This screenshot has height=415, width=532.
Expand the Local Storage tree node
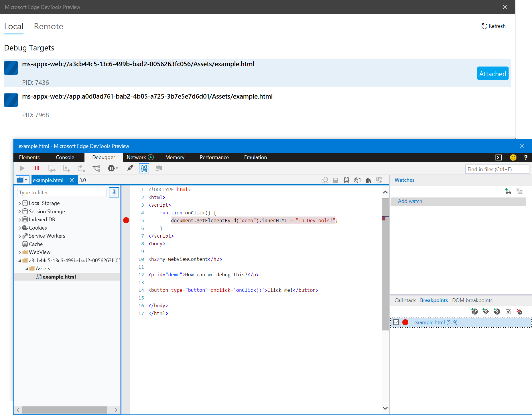coord(20,203)
